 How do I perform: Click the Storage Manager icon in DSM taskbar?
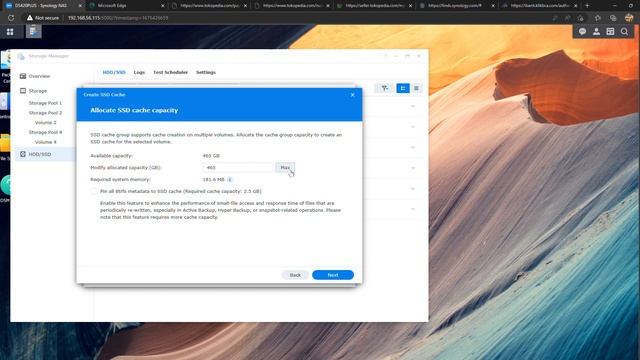33,31
